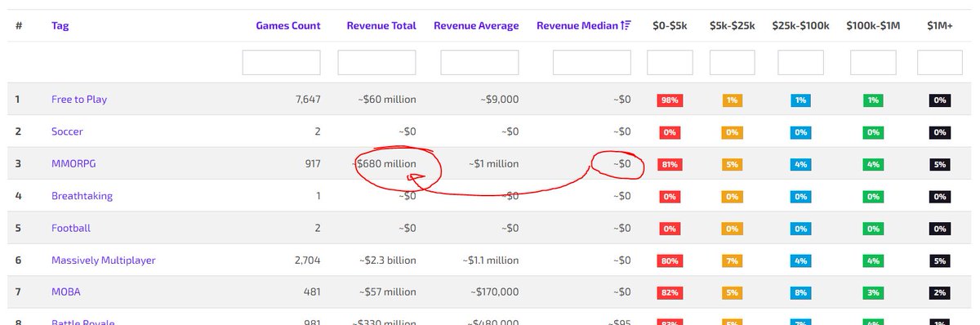The height and width of the screenshot is (325, 980).
Task: Focus the Revenue Median filter input
Action: coord(591,63)
